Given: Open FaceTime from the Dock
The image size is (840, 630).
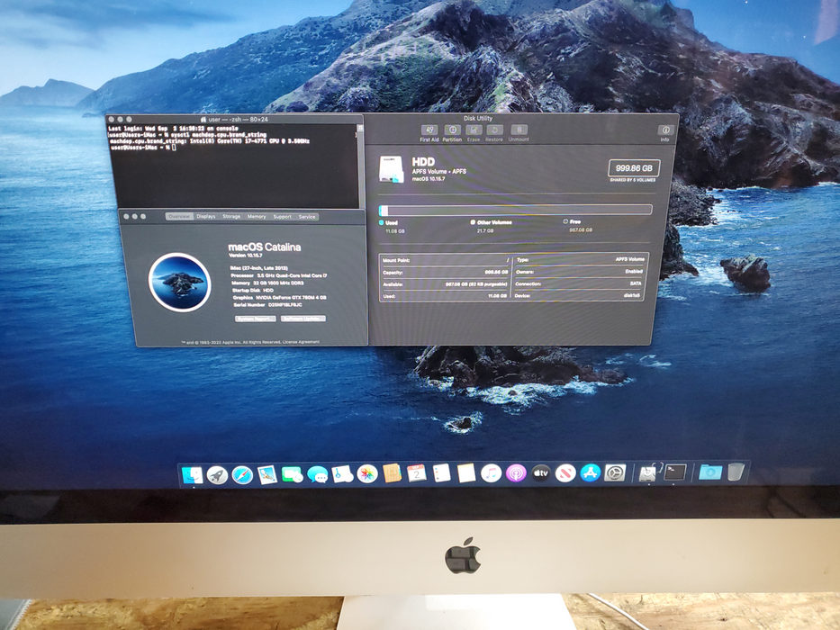Looking at the screenshot, I should pos(292,474).
